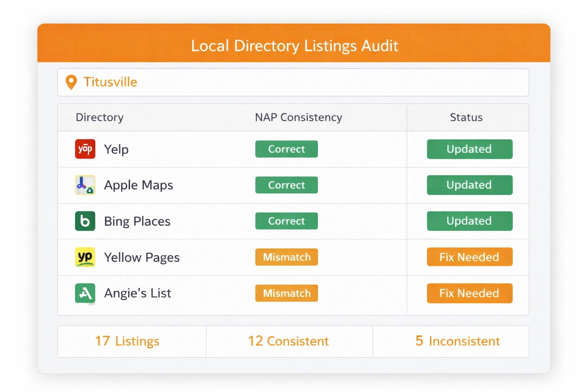Click the Mismatch badge for Angie's List

pyautogui.click(x=286, y=293)
